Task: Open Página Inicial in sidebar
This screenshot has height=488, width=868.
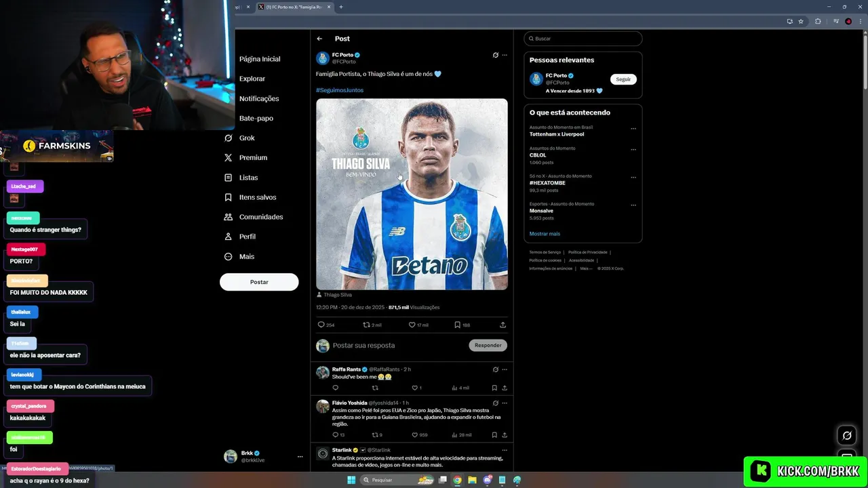Action: [260, 59]
